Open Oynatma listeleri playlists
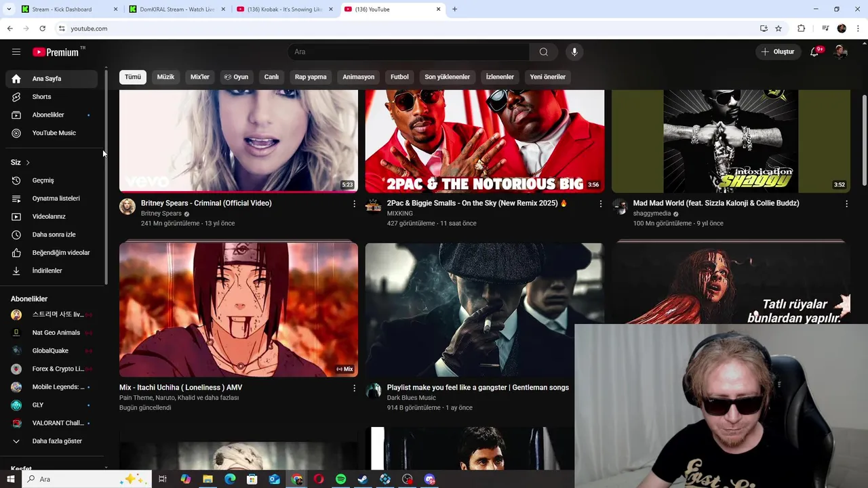 click(52, 199)
